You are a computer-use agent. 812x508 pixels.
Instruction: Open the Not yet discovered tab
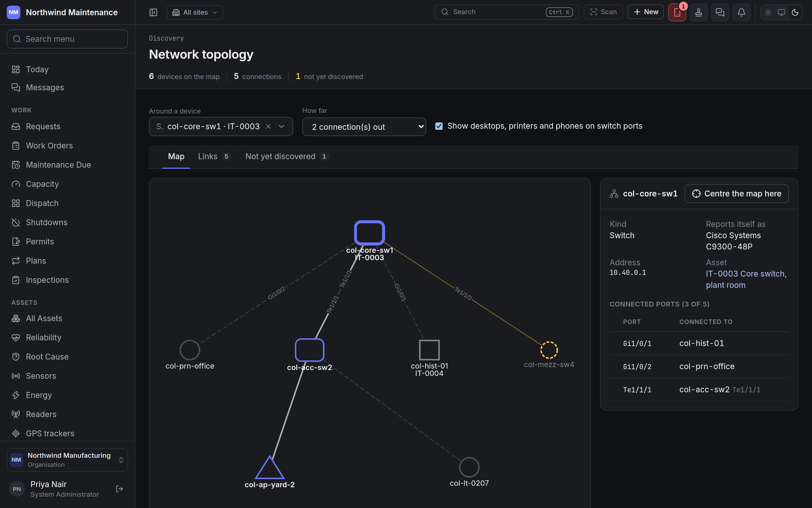coord(287,157)
